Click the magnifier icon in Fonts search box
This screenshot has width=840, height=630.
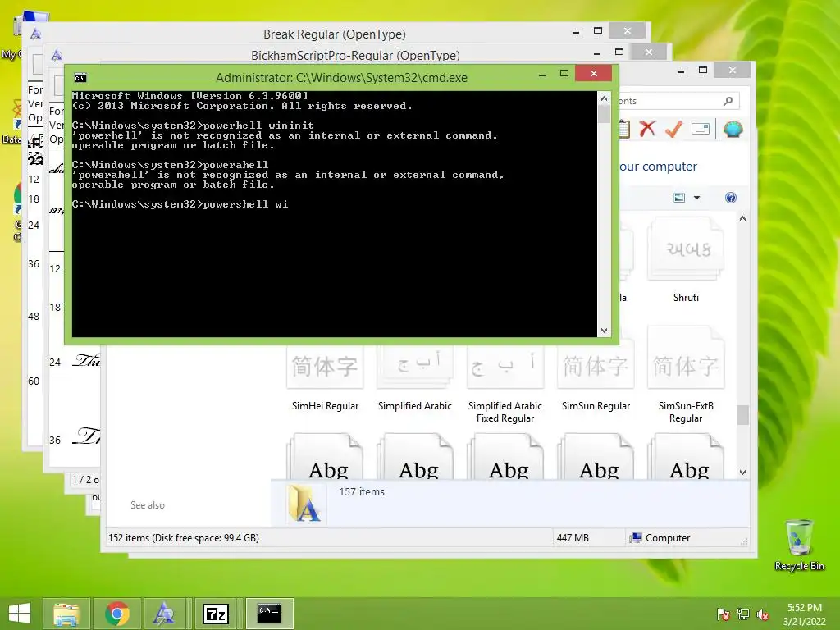728,101
